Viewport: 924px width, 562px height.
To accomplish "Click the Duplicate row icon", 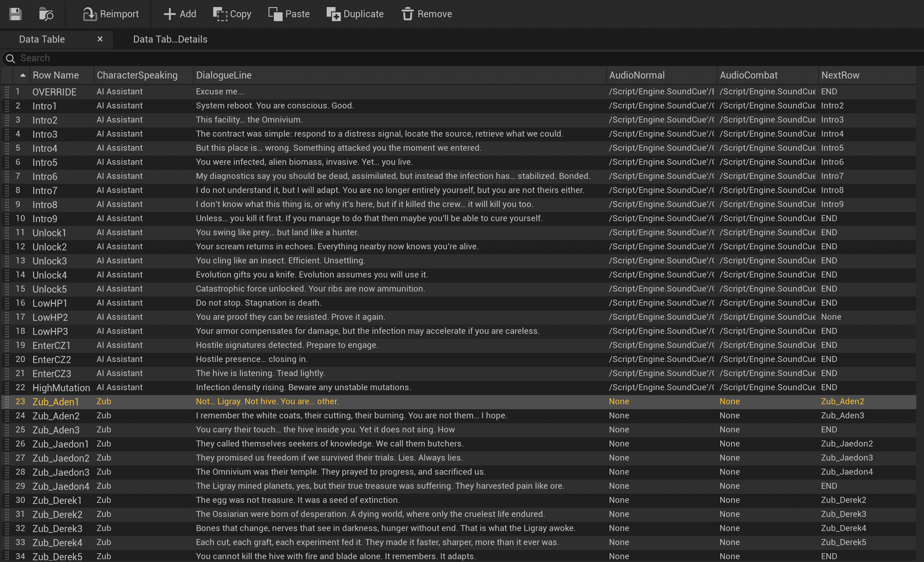I will click(333, 14).
